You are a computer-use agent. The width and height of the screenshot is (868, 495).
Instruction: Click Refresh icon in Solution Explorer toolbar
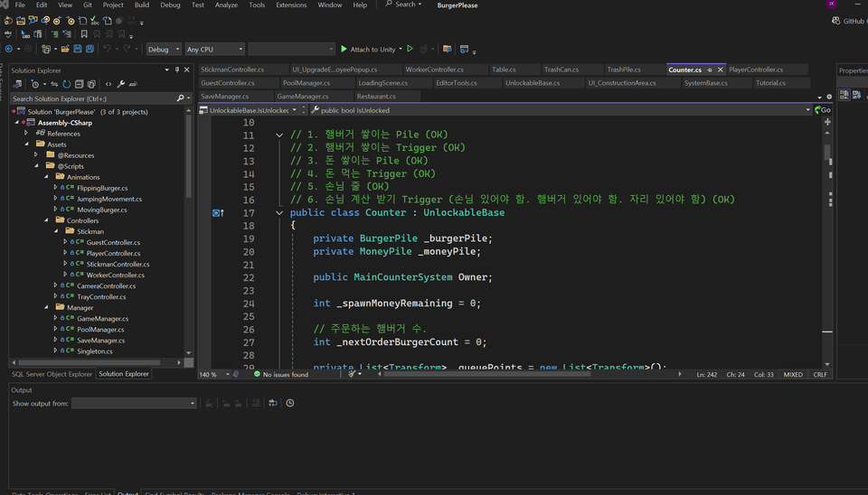(x=66, y=84)
